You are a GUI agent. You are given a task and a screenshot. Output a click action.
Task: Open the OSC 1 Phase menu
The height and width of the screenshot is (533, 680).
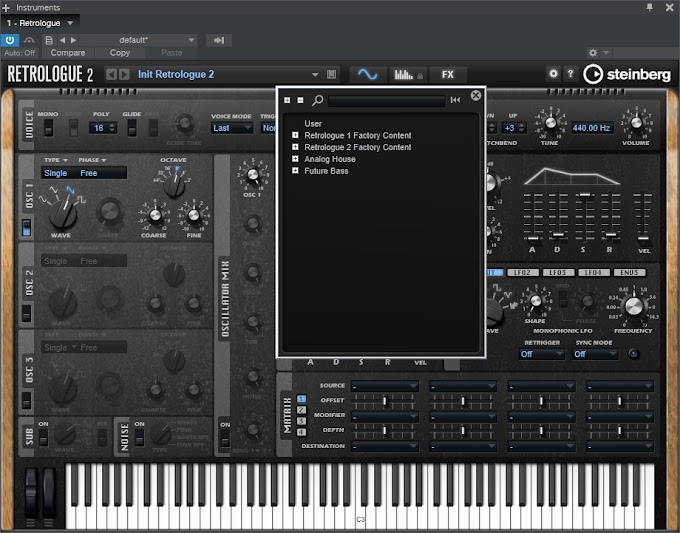click(92, 160)
